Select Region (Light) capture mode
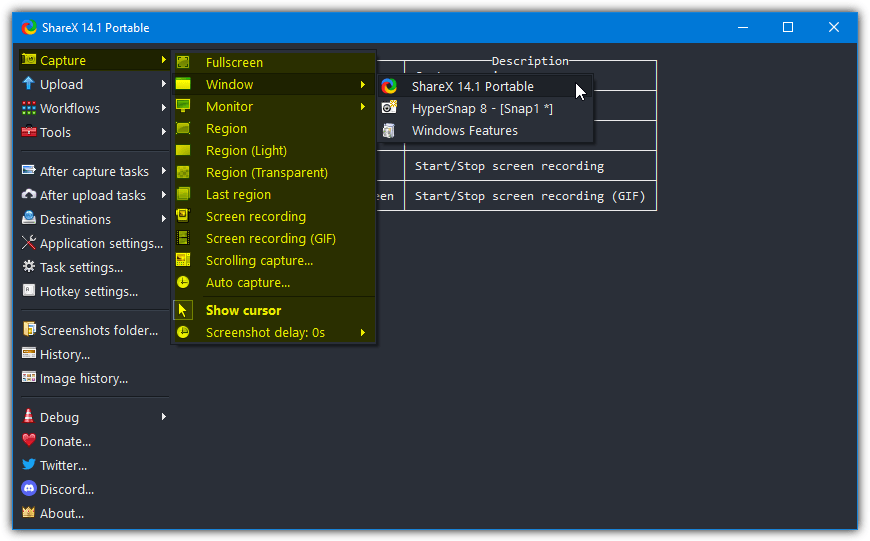The image size is (870, 541). pyautogui.click(x=274, y=150)
